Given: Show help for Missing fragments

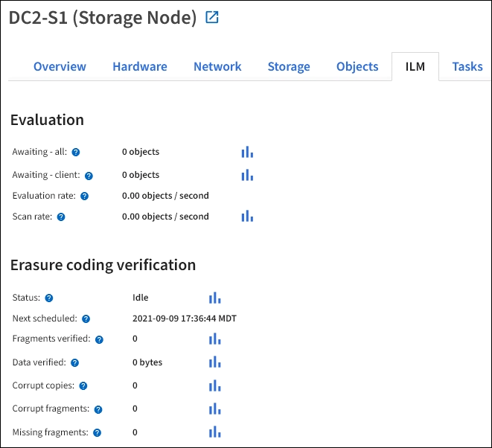Looking at the screenshot, I should pyautogui.click(x=98, y=432).
